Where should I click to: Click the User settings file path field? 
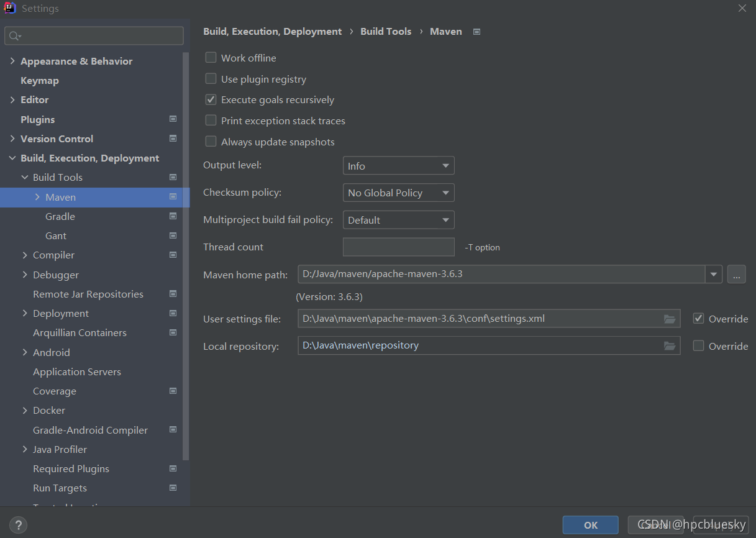click(489, 319)
